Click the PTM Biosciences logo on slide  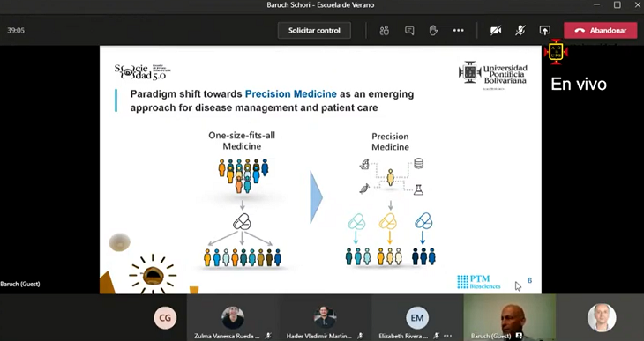coord(479,282)
